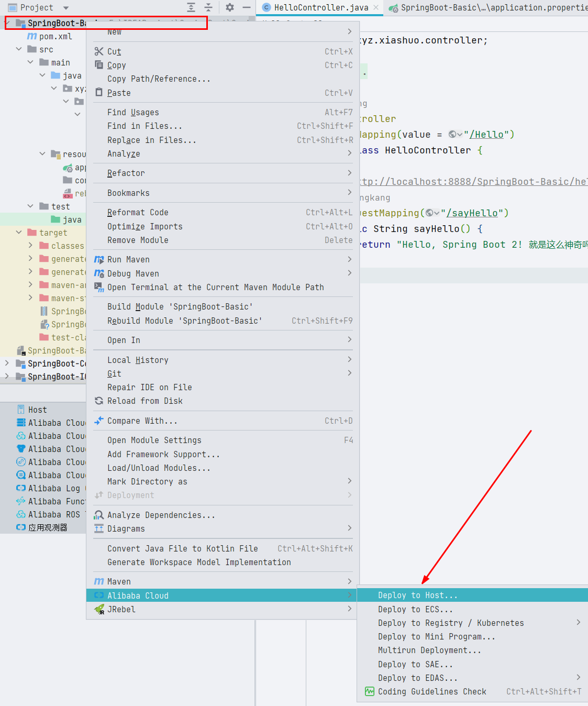Screen dimensions: 588x706
Task: Open the Maven submenu
Action: pyautogui.click(x=223, y=581)
